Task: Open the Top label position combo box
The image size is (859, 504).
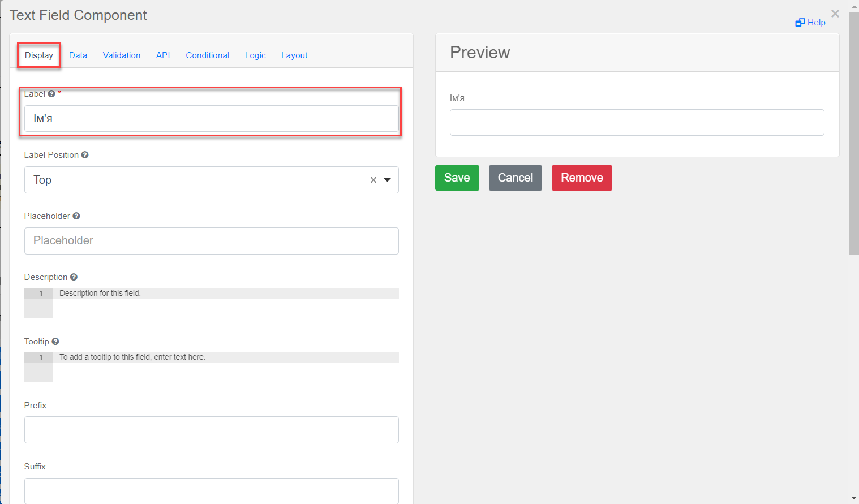Action: 192,180
